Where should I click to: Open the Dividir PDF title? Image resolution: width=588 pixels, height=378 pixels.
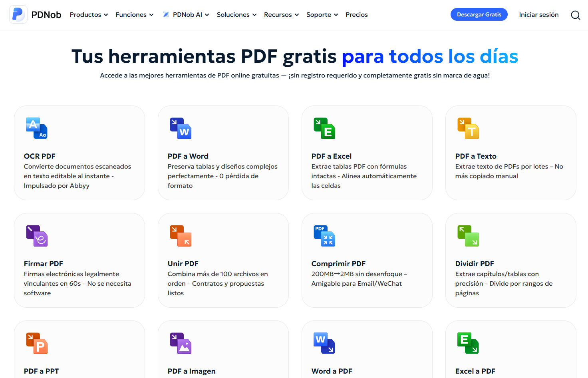tap(475, 264)
